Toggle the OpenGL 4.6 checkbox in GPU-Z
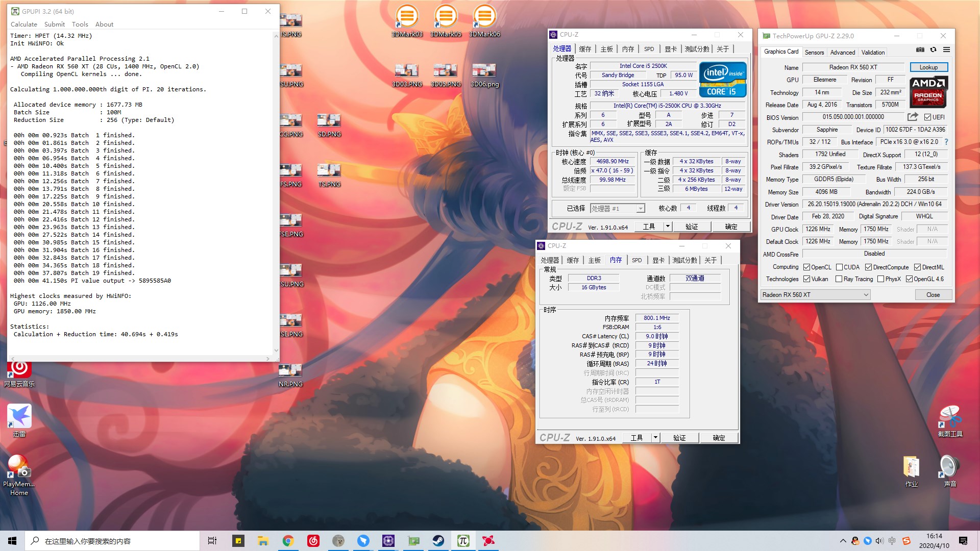This screenshot has height=551, width=980. [x=909, y=279]
